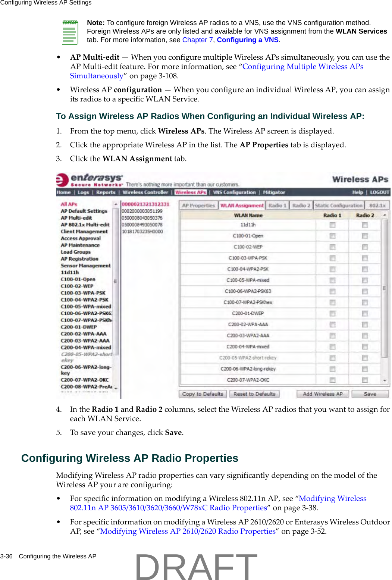
Task: Click the Save button
Action: tap(370, 394)
